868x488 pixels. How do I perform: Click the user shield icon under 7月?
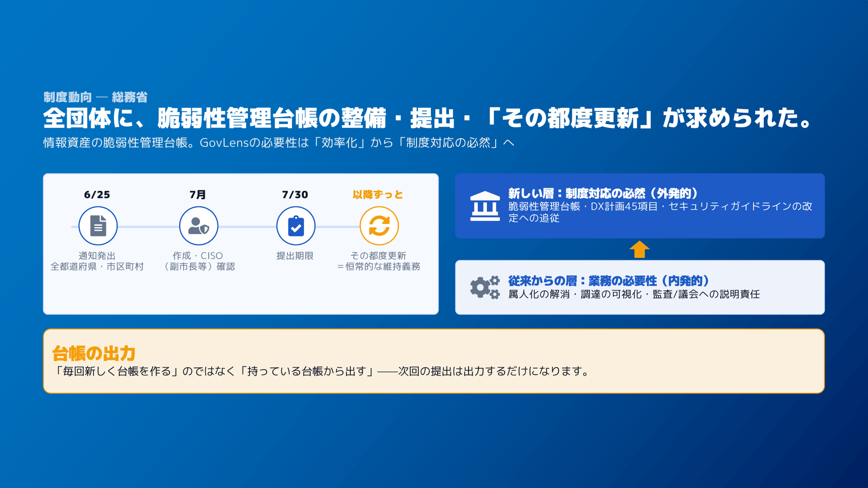pyautogui.click(x=199, y=226)
